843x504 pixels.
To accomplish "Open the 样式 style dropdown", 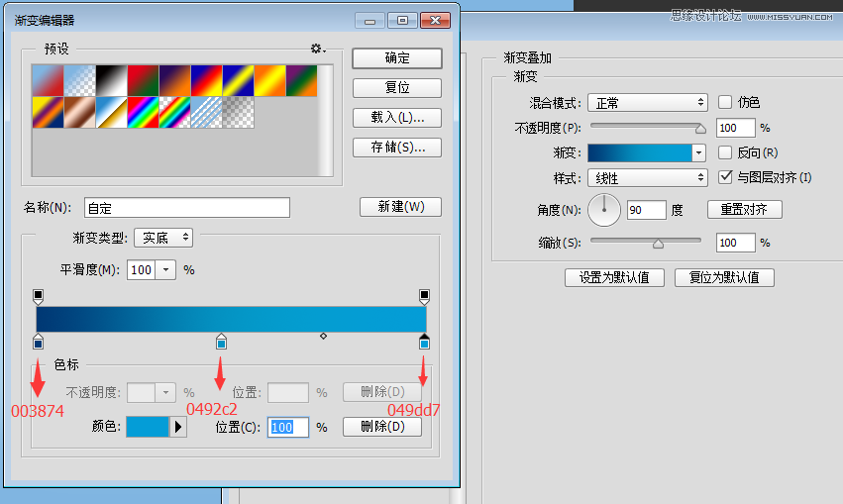I will point(647,178).
